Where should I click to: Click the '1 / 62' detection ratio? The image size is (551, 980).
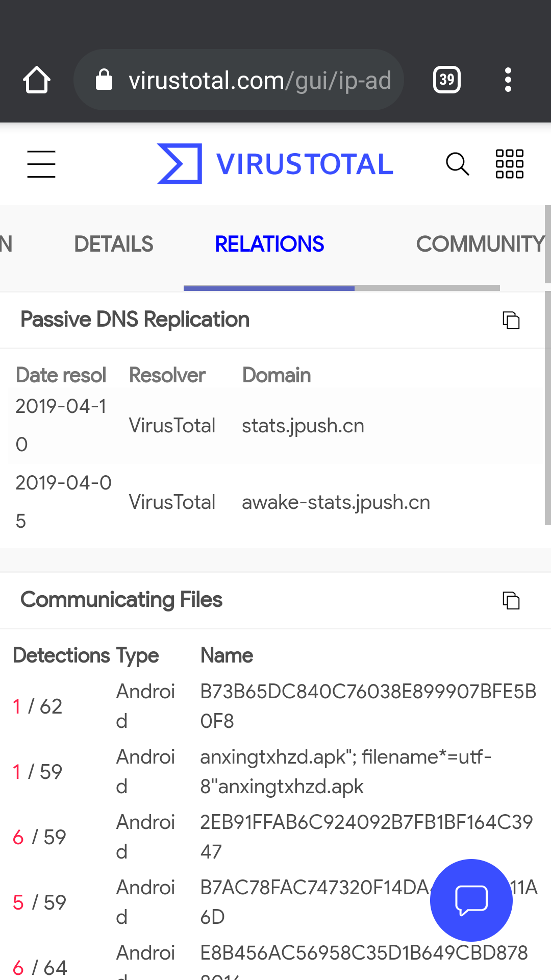(x=37, y=706)
